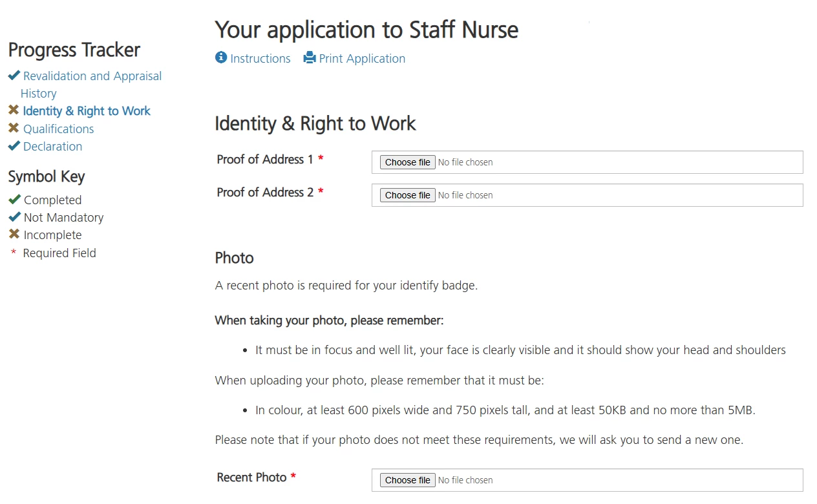Click the Print Application printer icon
817x504 pixels.
(x=310, y=58)
